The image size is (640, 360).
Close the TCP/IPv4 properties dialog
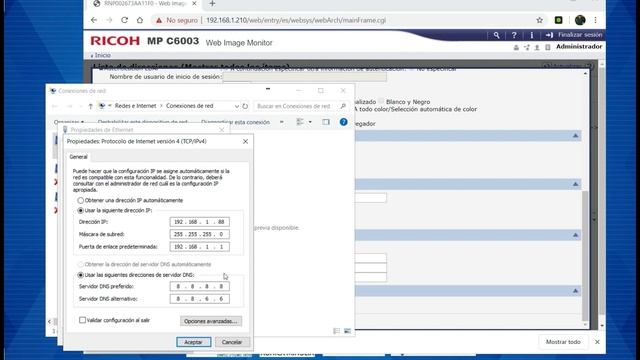(245, 141)
